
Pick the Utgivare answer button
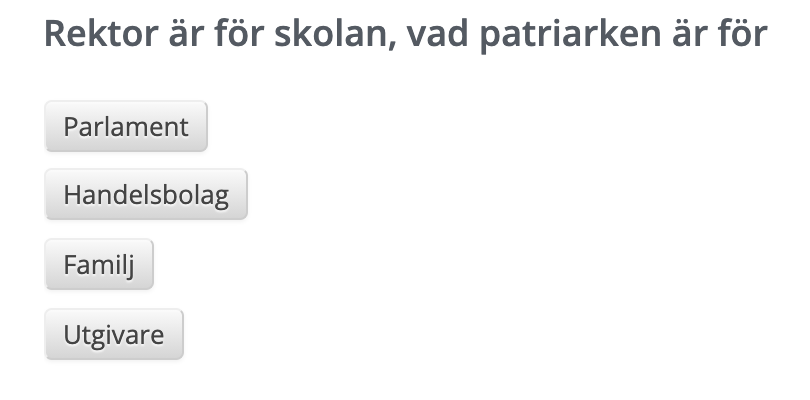[x=114, y=334]
